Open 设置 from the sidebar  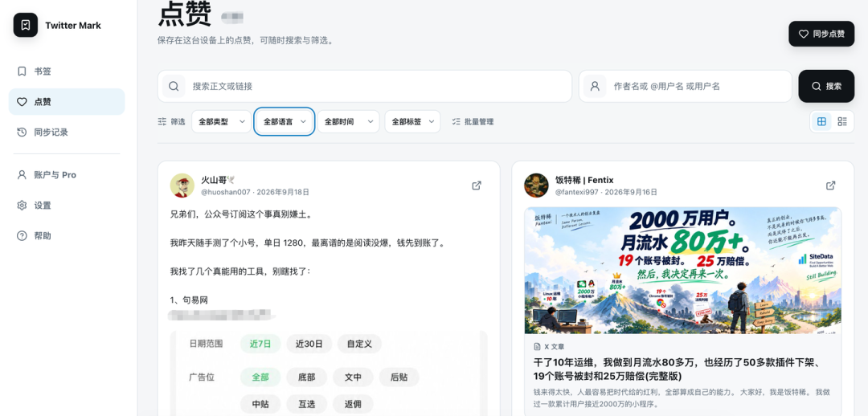click(67, 206)
